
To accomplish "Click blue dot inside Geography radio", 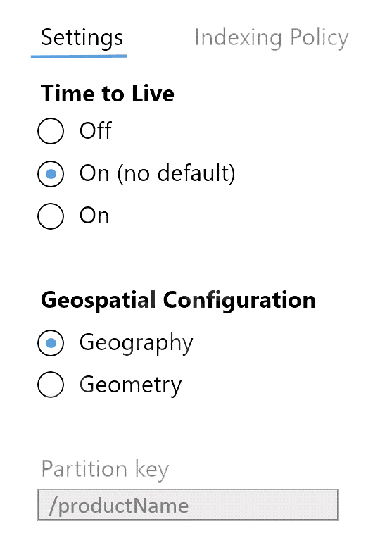I will (x=51, y=343).
